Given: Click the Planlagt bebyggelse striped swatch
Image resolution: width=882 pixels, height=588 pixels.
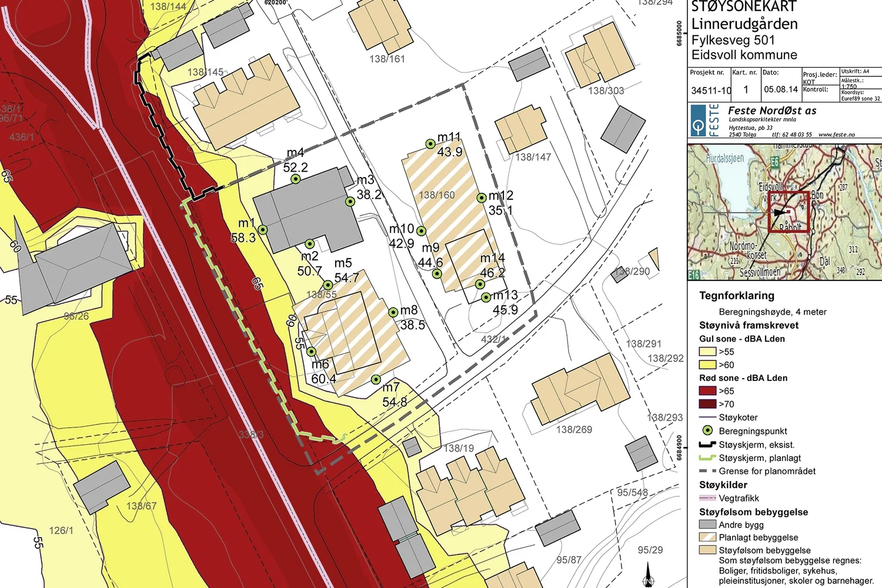Looking at the screenshot, I should tap(707, 537).
